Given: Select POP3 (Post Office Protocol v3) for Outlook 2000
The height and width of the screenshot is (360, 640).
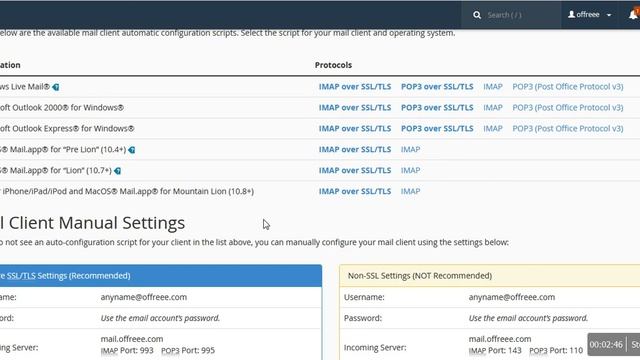Looking at the screenshot, I should 568,107.
